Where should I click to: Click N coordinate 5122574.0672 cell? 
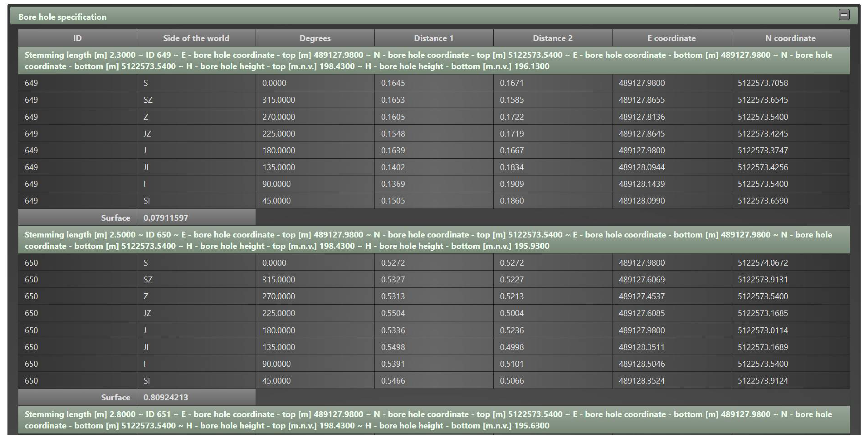pyautogui.click(x=762, y=263)
